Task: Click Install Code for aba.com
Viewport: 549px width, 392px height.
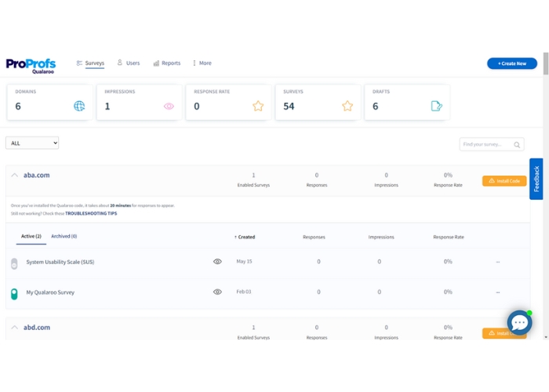Action: (504, 181)
